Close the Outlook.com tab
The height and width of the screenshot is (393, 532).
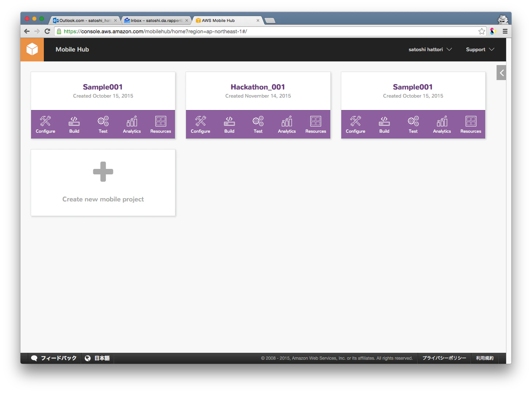tap(115, 20)
